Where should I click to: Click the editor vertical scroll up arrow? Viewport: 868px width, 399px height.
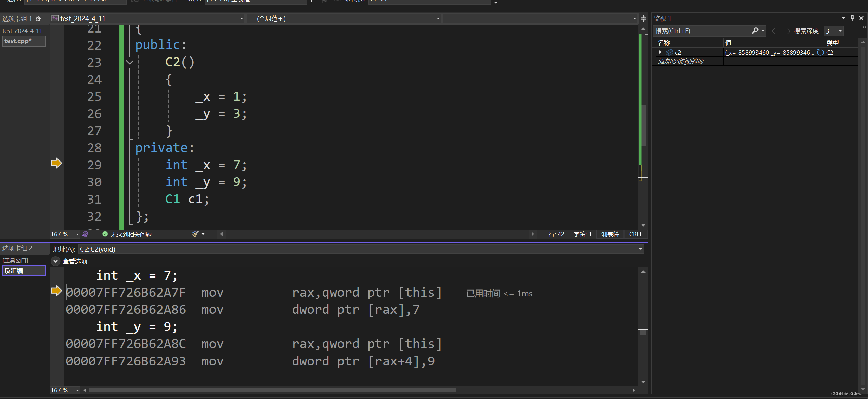pos(643,29)
